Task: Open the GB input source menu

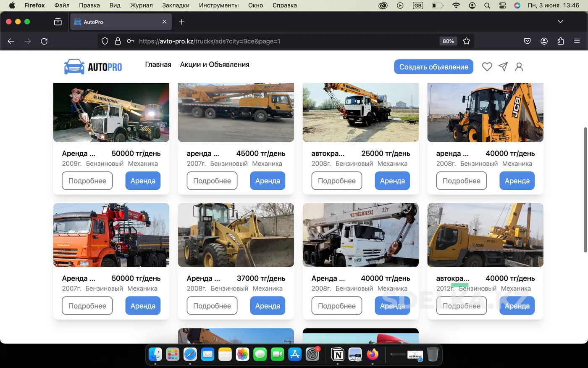Action: tap(418, 5)
